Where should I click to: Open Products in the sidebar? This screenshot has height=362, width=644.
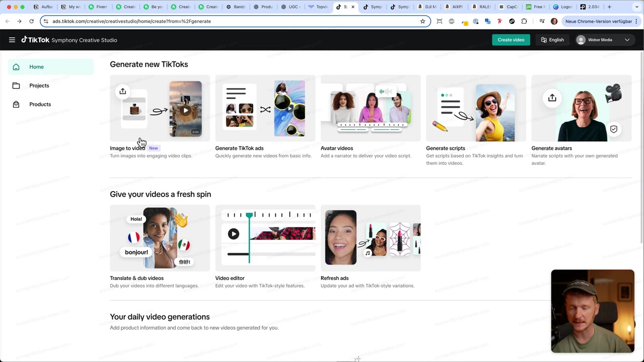(51, 104)
